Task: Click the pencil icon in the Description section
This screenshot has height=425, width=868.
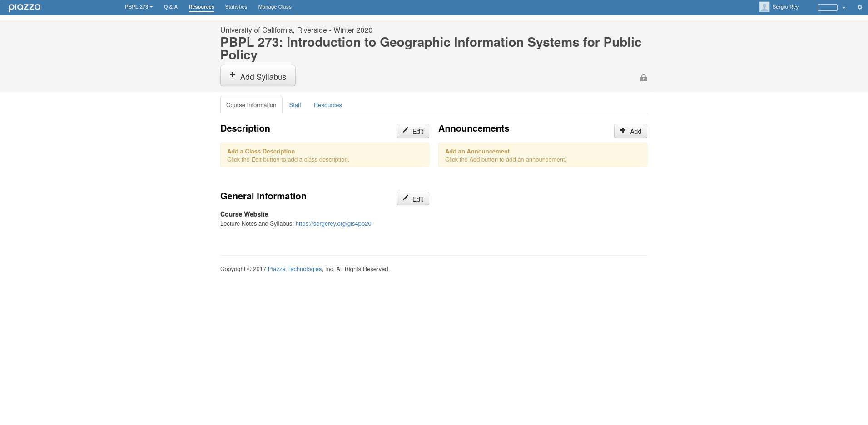Action: (x=406, y=130)
